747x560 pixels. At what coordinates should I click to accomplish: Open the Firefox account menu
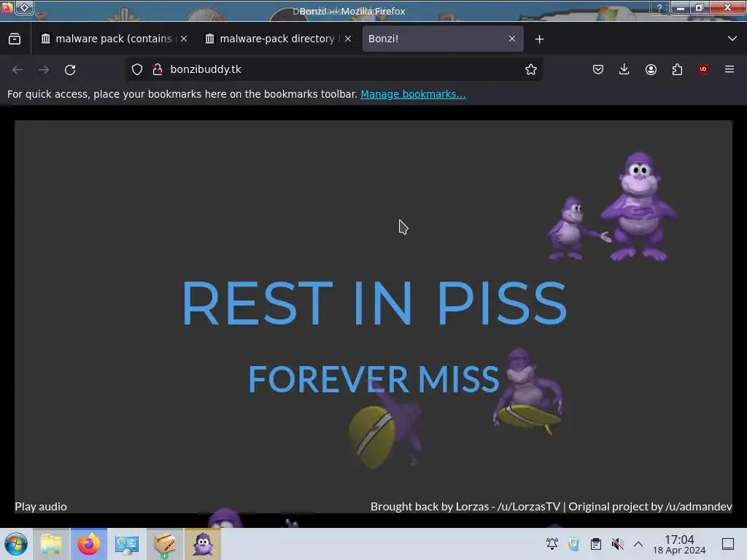651,69
